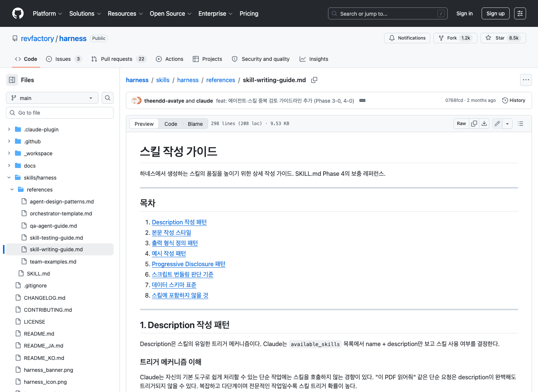This screenshot has width=538, height=392.
Task: Open the Resources dropdown menu
Action: click(125, 13)
